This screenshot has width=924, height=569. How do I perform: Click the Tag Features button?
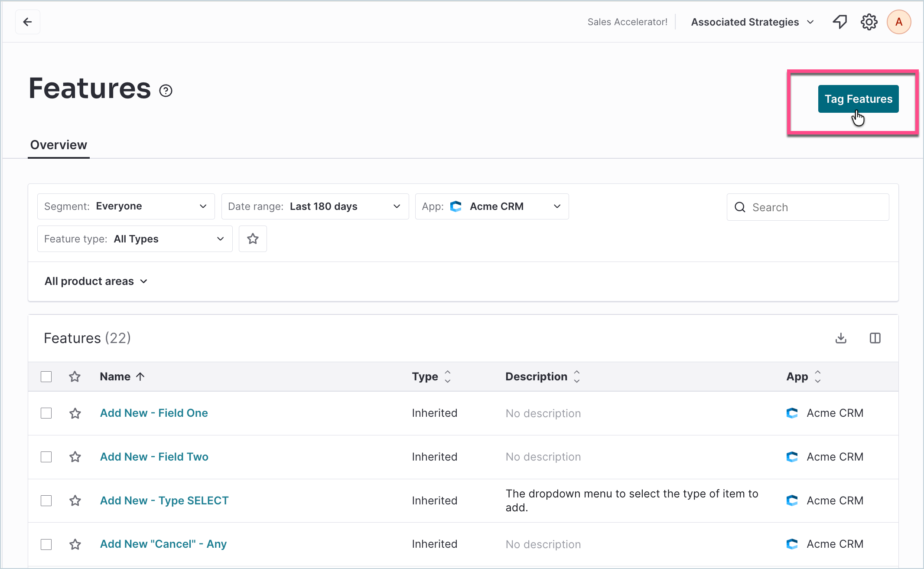coord(858,99)
